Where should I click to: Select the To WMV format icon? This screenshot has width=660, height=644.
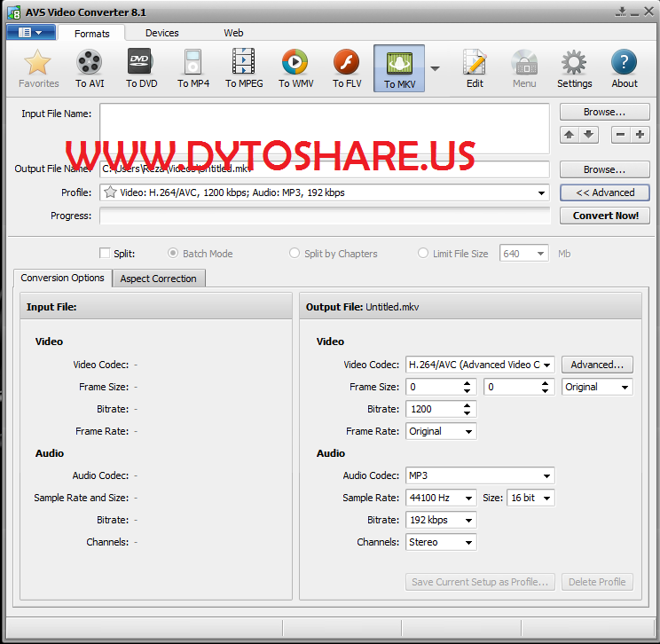295,68
